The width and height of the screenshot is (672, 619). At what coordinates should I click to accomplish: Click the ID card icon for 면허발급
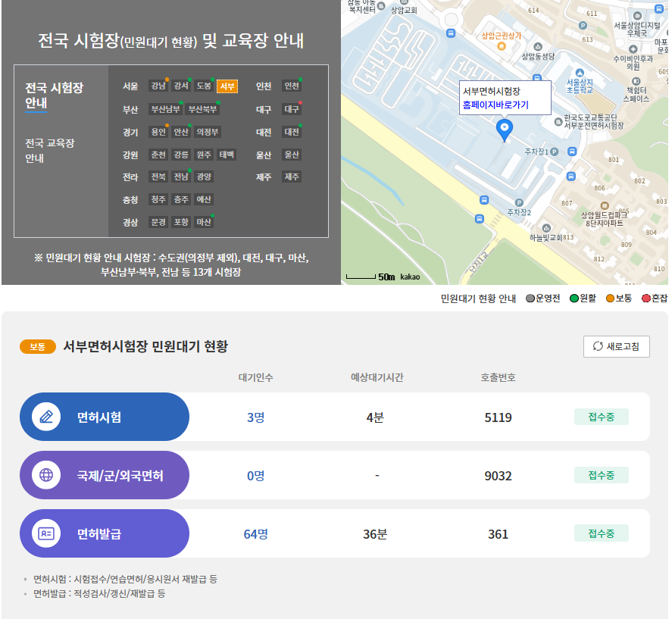pyautogui.click(x=46, y=533)
